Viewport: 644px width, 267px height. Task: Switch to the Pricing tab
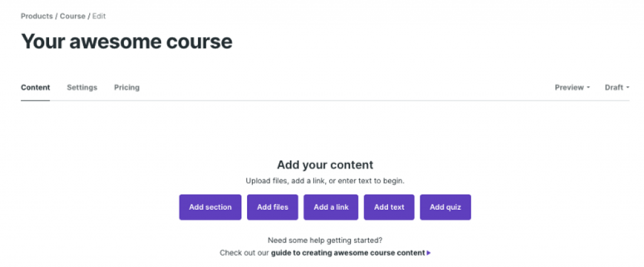126,88
